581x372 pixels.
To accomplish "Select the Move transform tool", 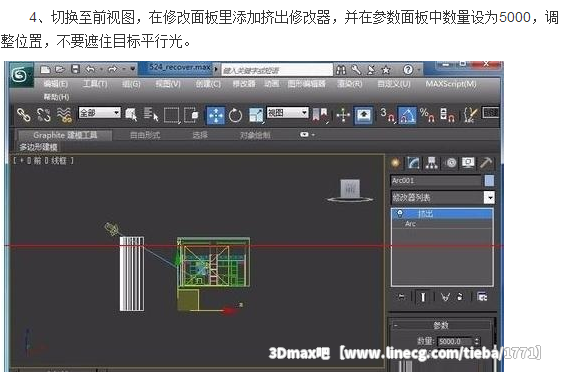I will 215,115.
